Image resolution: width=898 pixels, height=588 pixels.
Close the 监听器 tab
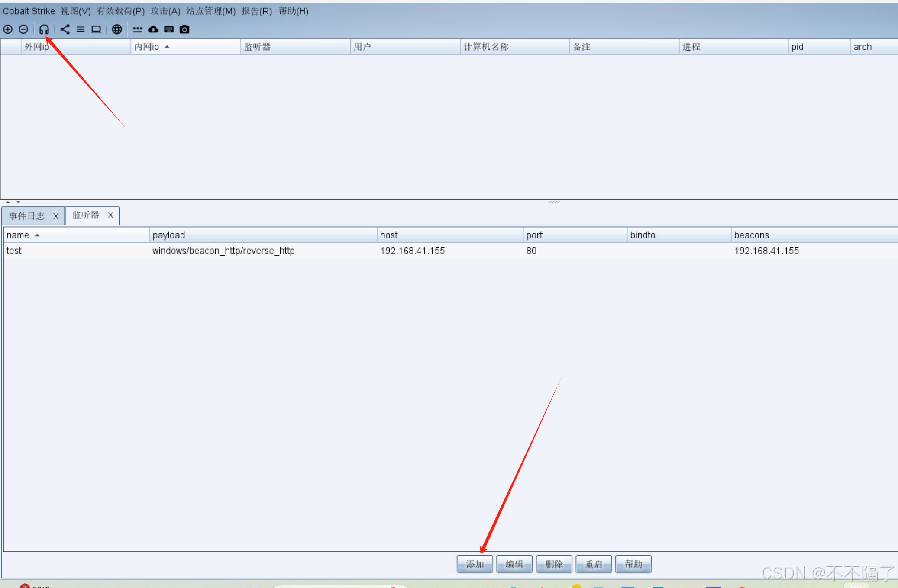(x=110, y=215)
